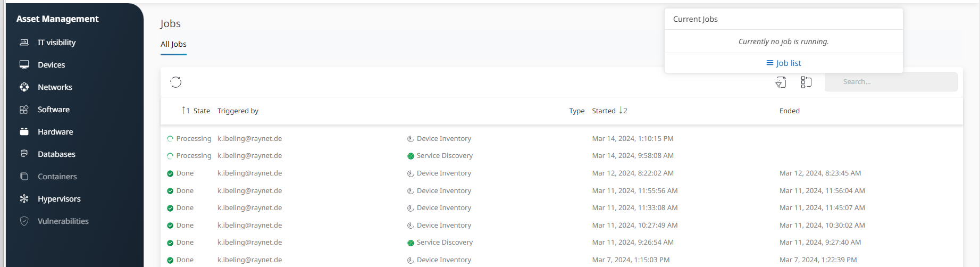The image size is (980, 267).
Task: Open the Vulnerabilities sidebar item
Action: coord(63,221)
